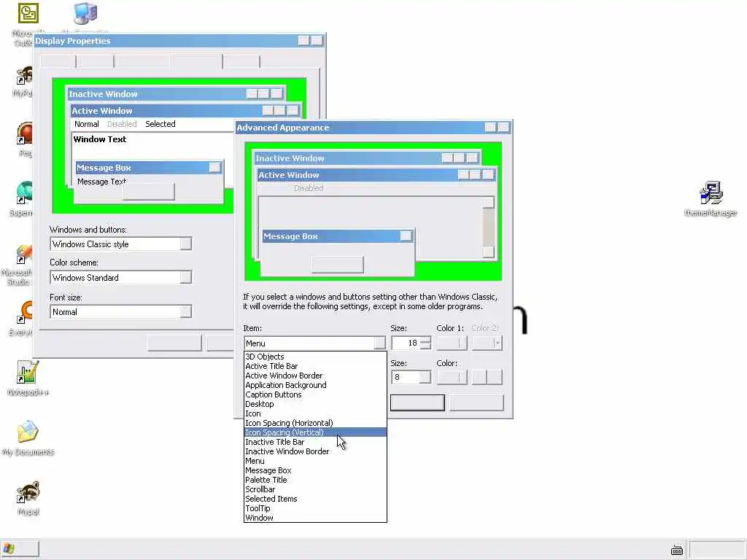Click preview scrollbar down arrow in Advanced Appearance
The image size is (747, 560).
488,252
